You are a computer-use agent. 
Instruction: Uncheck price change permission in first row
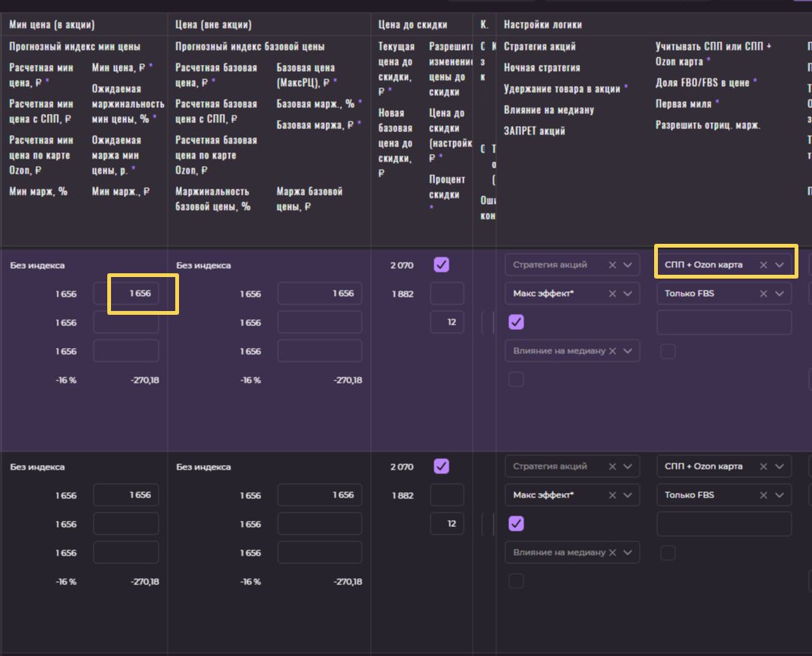pyautogui.click(x=442, y=265)
